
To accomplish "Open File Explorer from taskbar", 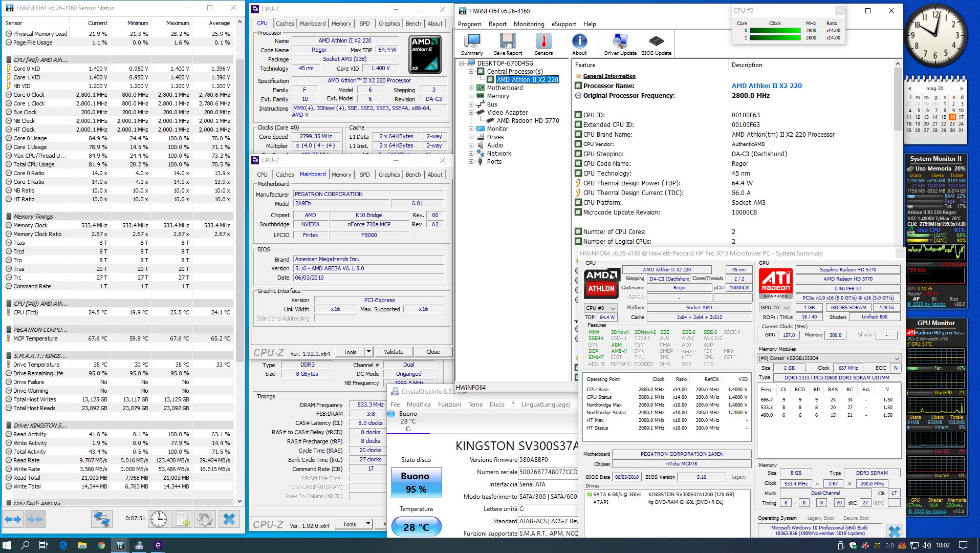I will (82, 545).
